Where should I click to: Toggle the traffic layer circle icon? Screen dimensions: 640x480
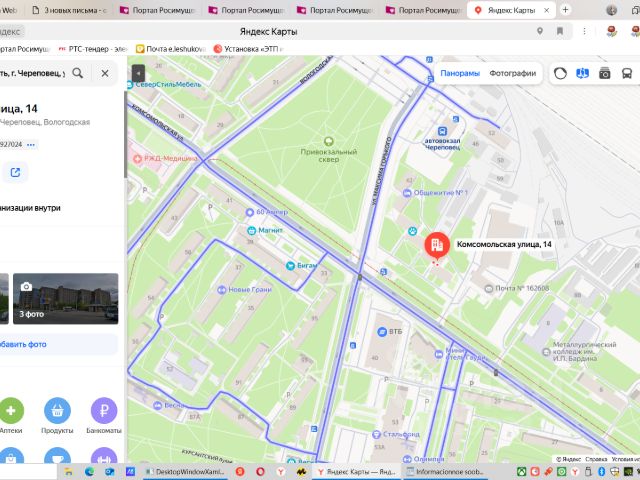click(x=560, y=73)
